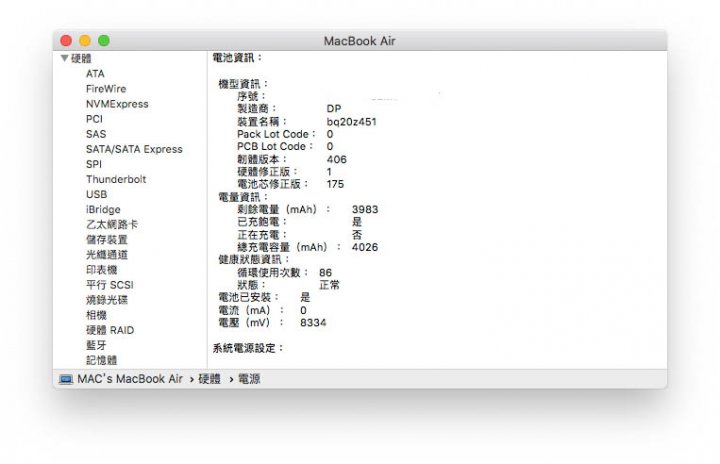Click the 電量資訊 subheading
The height and width of the screenshot is (464, 720).
tap(243, 197)
